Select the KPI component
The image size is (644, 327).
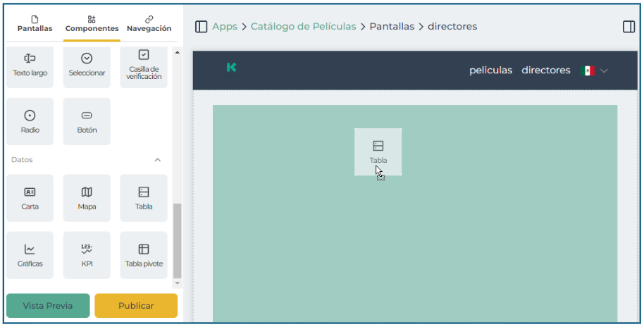click(x=87, y=255)
